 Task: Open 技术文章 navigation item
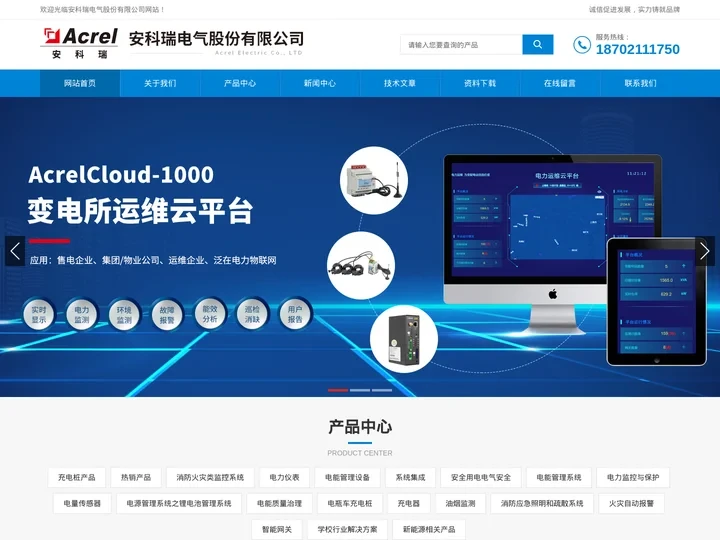point(400,84)
